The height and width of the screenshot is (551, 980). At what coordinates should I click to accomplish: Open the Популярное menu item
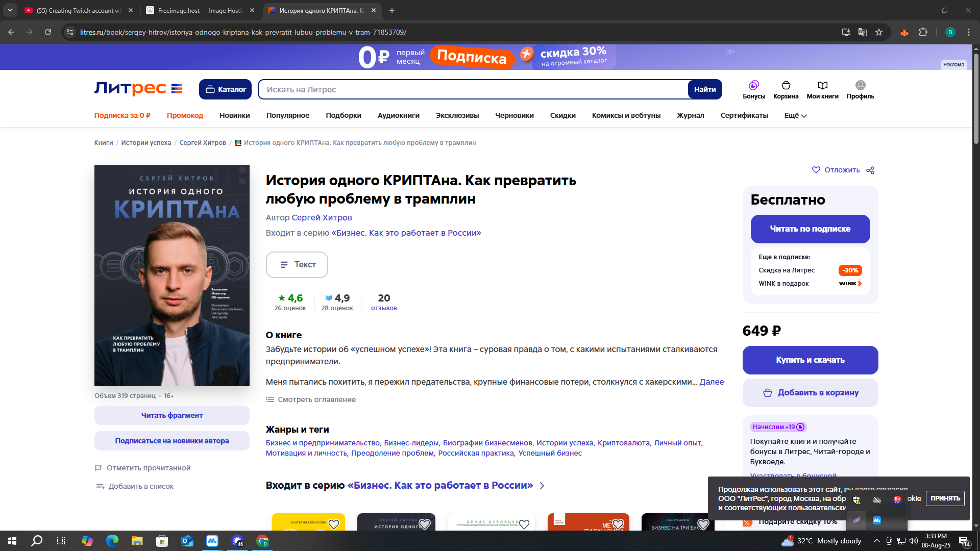(x=288, y=115)
